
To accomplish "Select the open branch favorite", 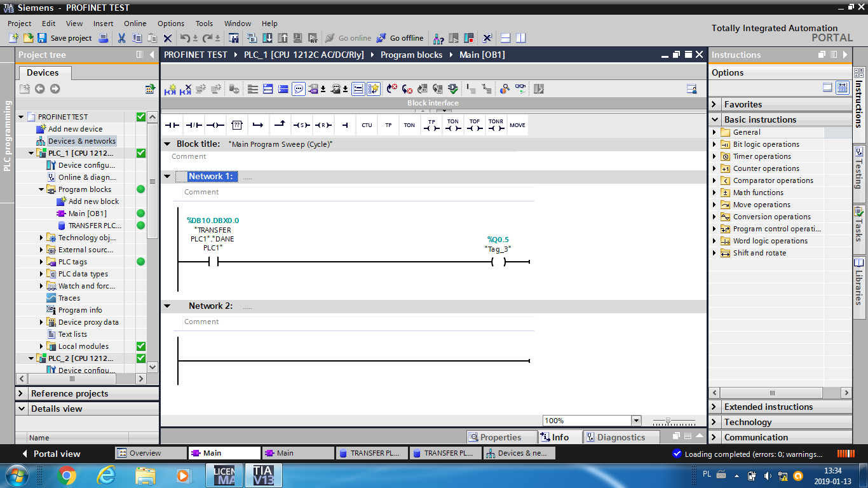I will pos(258,125).
